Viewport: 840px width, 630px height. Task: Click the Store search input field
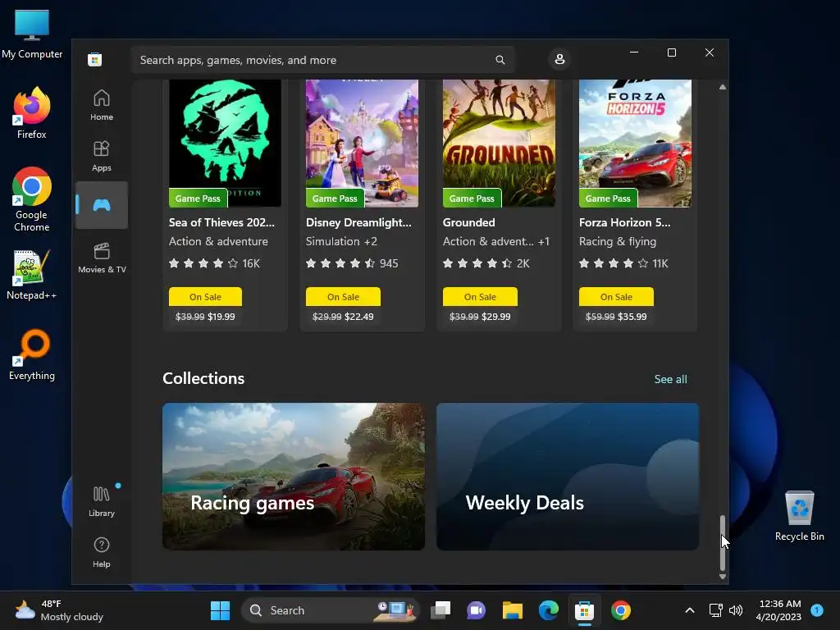322,59
